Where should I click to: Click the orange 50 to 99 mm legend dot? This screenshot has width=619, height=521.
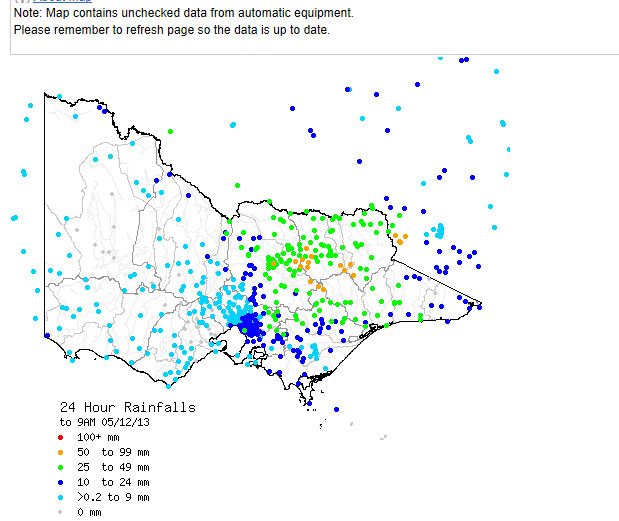60,452
